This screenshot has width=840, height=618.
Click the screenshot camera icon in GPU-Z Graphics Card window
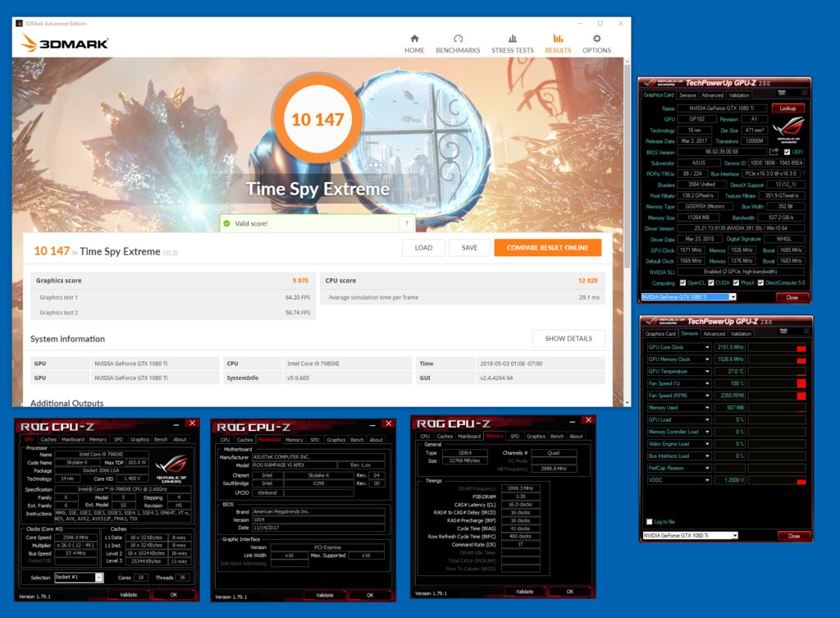click(x=782, y=94)
